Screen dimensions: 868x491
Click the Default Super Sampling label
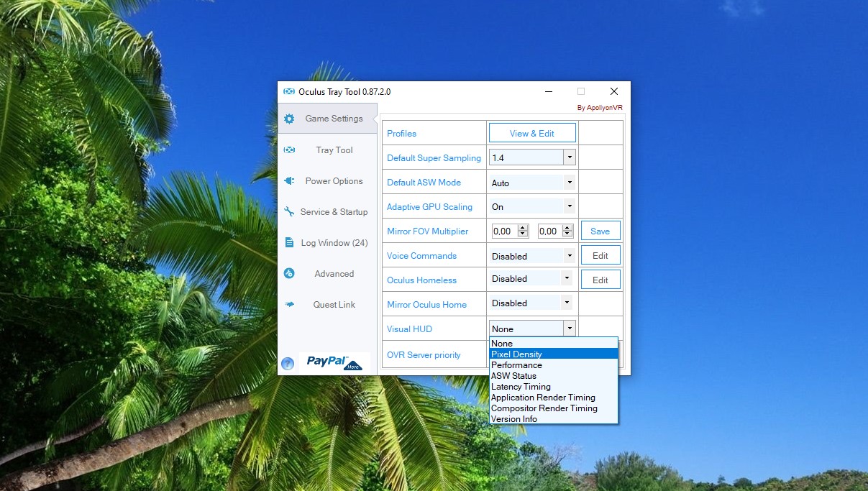[x=434, y=157]
